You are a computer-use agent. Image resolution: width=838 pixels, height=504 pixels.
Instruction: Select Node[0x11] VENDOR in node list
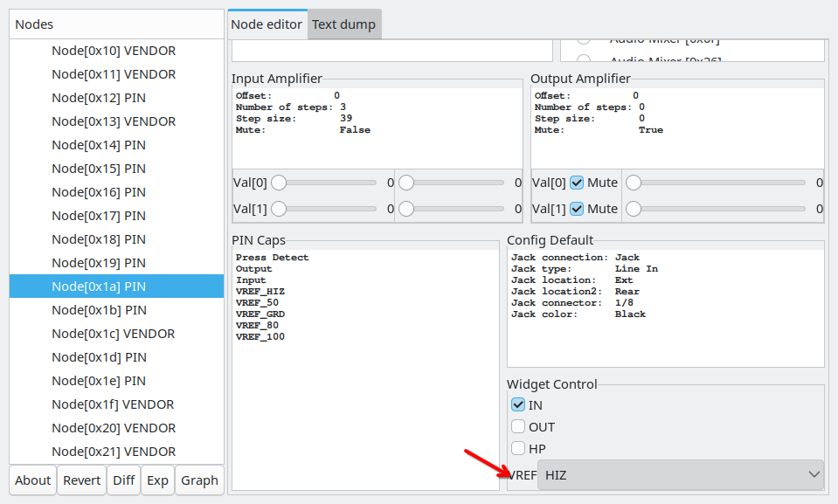(x=116, y=74)
